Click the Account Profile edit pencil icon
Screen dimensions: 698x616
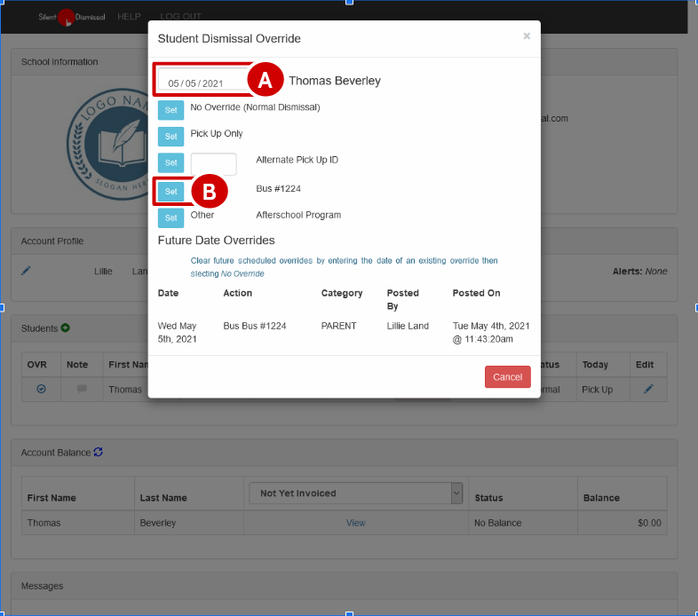pos(27,271)
